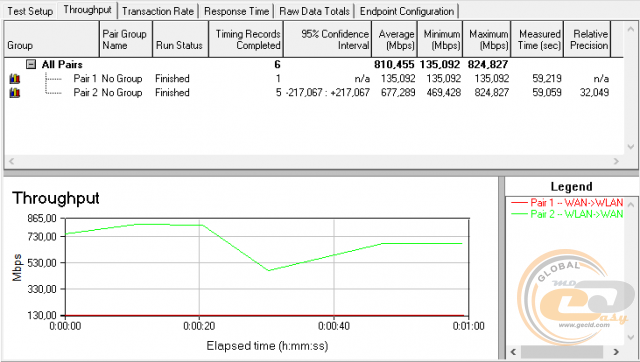Click the Measured Time (sec) header
The height and width of the screenshot is (362, 640).
(x=537, y=39)
